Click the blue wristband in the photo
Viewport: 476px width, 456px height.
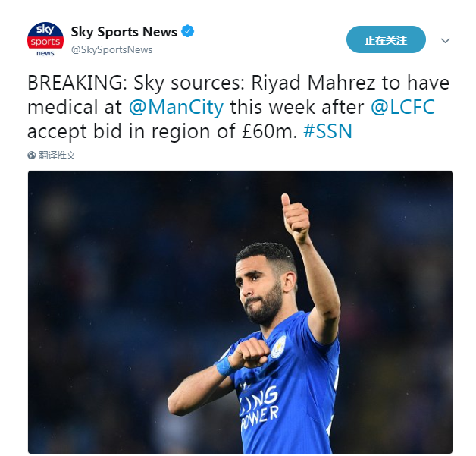click(223, 365)
